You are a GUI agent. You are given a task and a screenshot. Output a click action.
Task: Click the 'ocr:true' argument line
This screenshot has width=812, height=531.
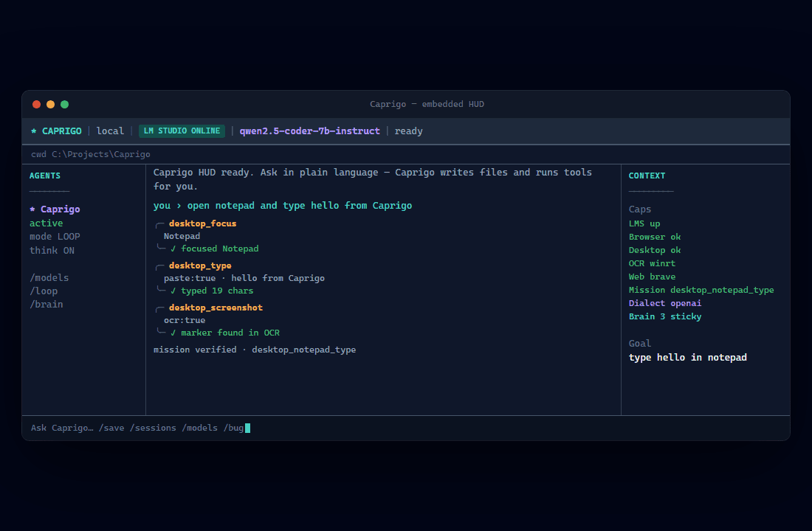tap(185, 320)
